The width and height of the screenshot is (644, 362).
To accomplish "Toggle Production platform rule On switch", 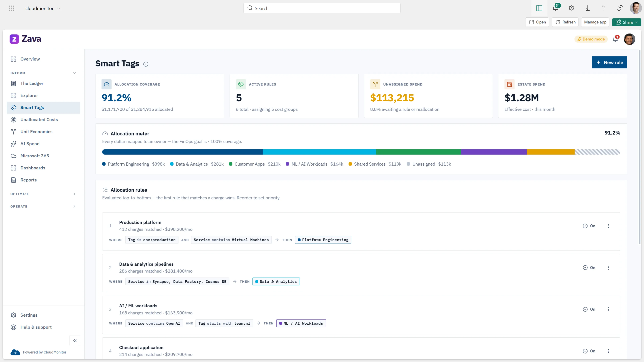I will pyautogui.click(x=589, y=226).
